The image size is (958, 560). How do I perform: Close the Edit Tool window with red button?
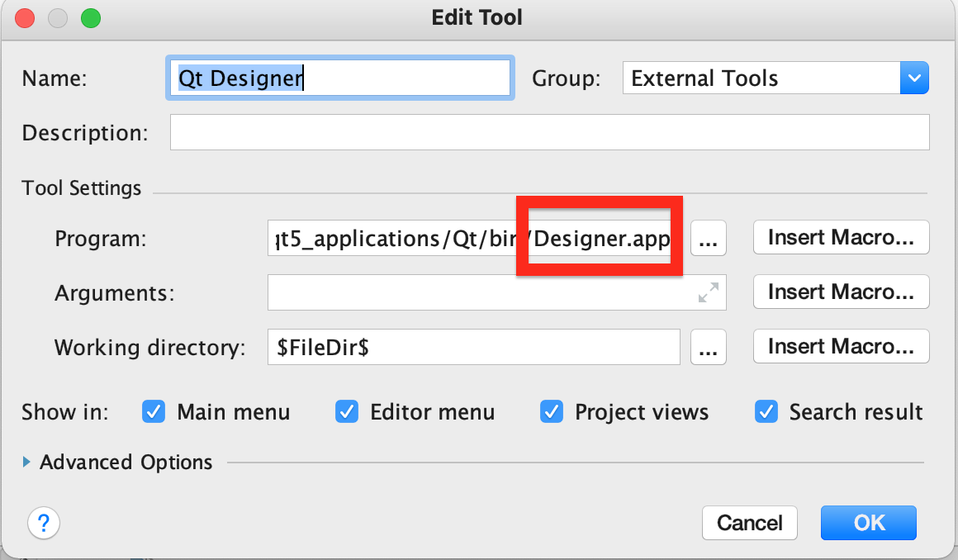25,18
